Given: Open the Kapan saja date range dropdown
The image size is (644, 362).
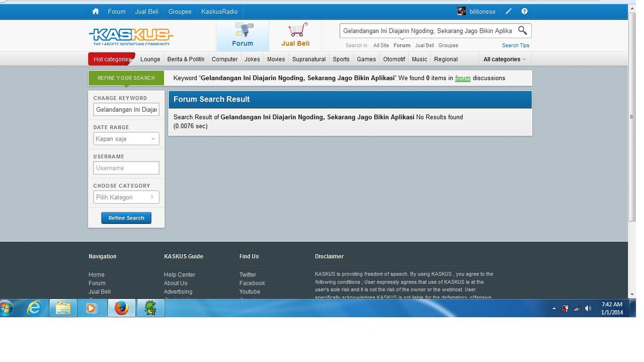Looking at the screenshot, I should [126, 139].
